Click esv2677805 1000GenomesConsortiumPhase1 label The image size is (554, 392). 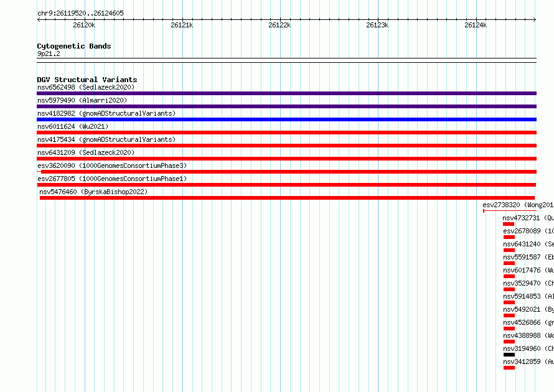(112, 179)
